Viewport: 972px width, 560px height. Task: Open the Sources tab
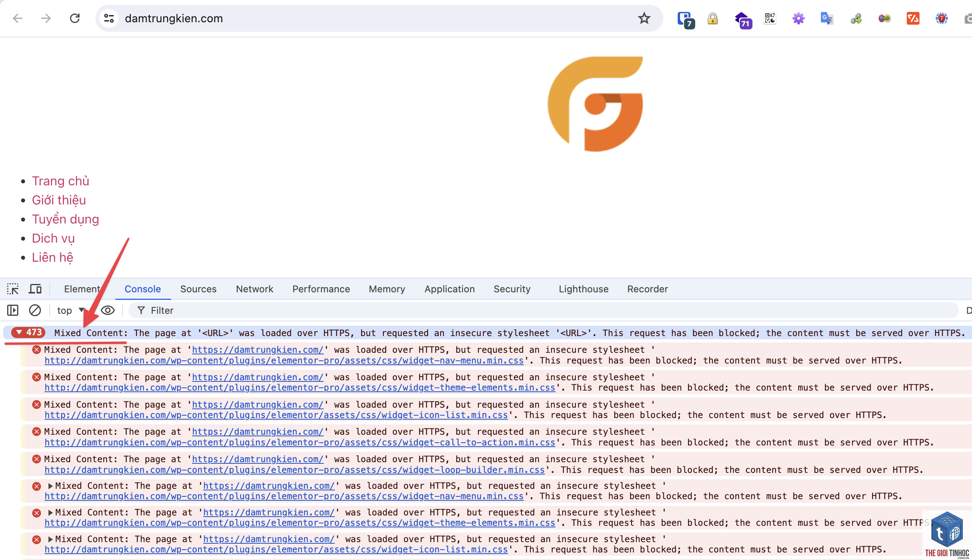point(198,289)
